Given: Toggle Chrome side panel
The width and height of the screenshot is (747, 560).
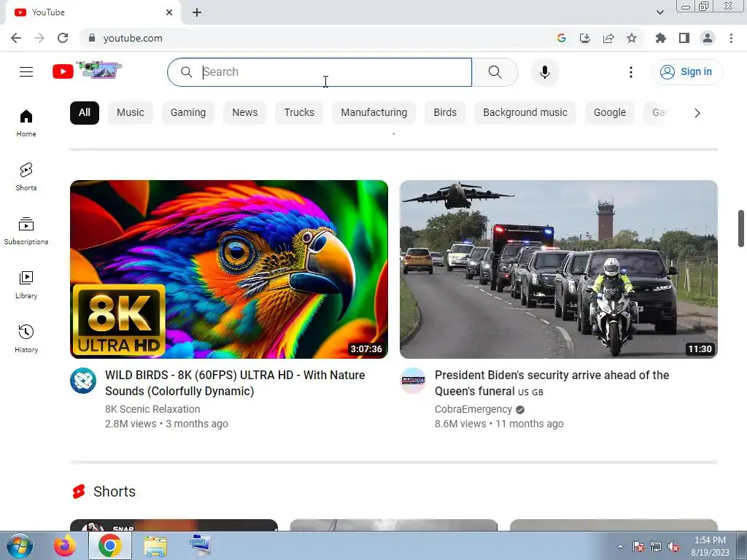Looking at the screenshot, I should (x=684, y=38).
